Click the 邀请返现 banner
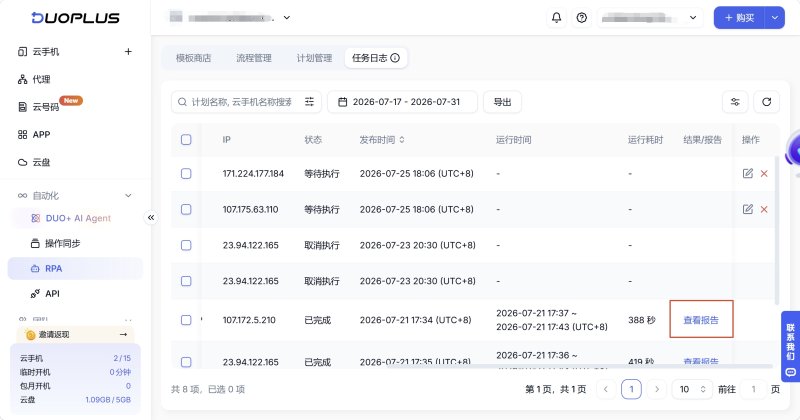The image size is (800, 420). click(x=76, y=334)
